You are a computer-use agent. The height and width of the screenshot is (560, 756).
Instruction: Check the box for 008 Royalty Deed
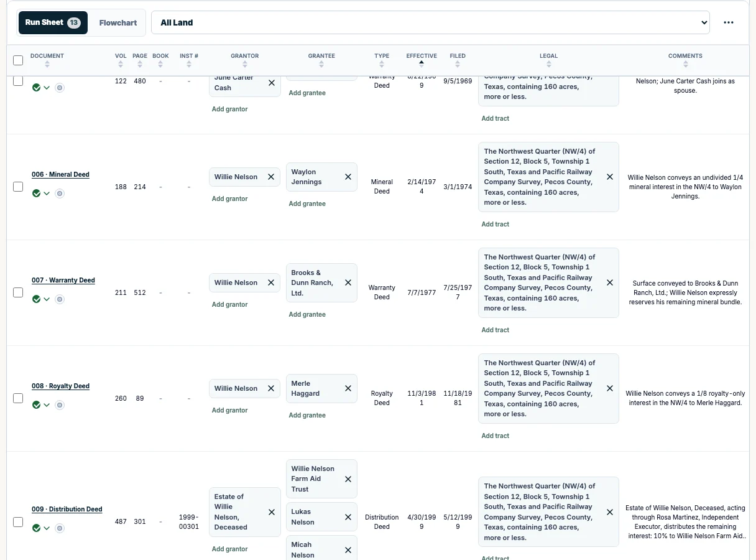click(x=18, y=398)
